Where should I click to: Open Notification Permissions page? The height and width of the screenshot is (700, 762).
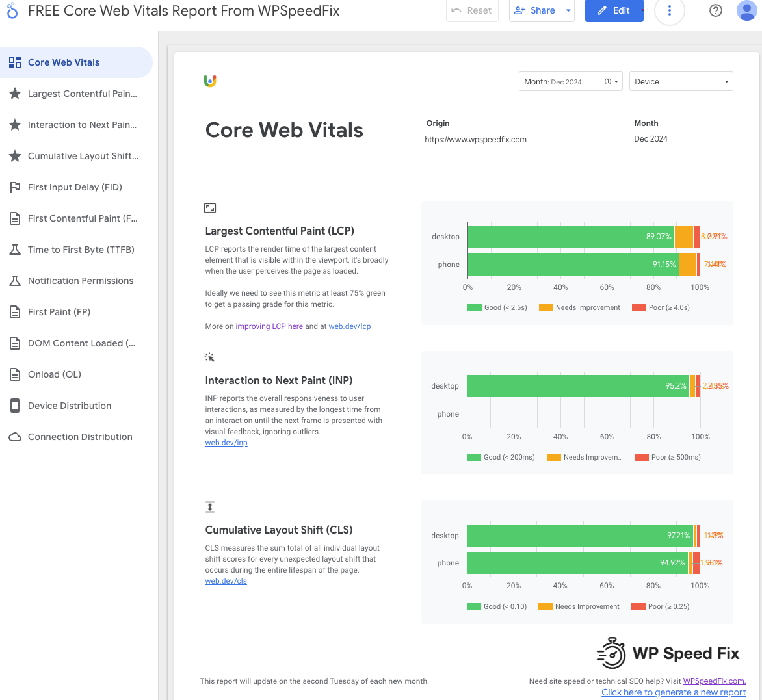coord(76,281)
